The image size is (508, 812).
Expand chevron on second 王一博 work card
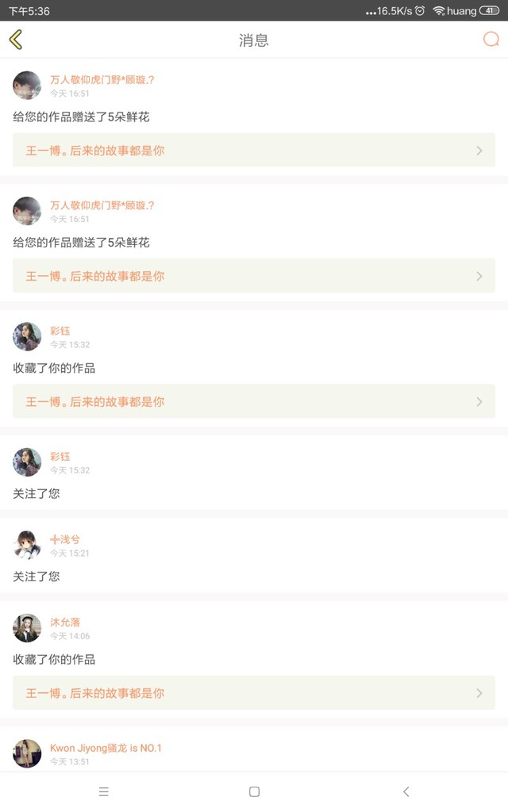479,276
